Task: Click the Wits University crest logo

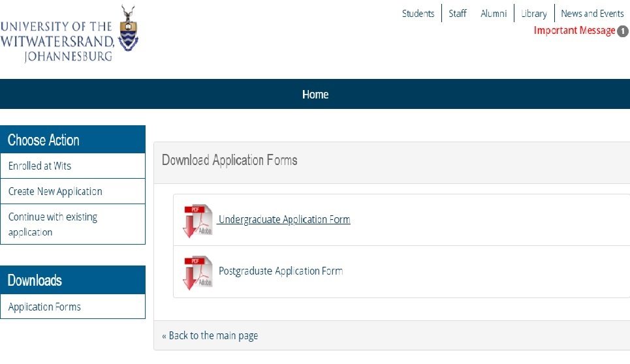Action: (128, 29)
